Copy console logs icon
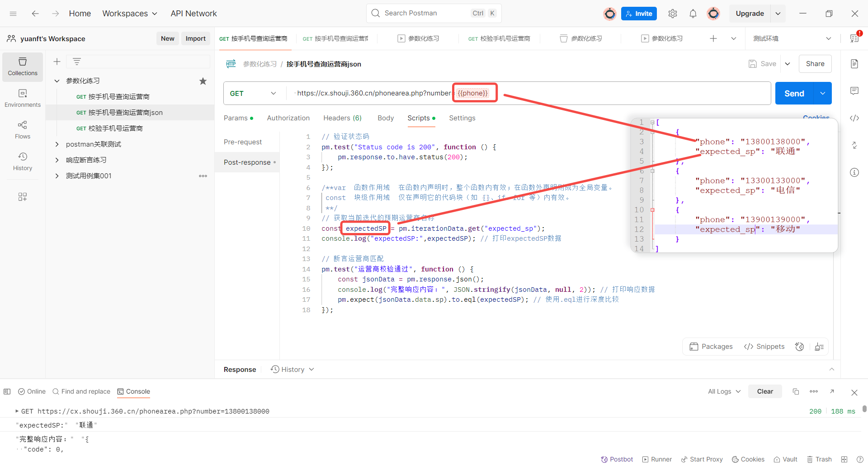This screenshot has height=466, width=868. 796,392
